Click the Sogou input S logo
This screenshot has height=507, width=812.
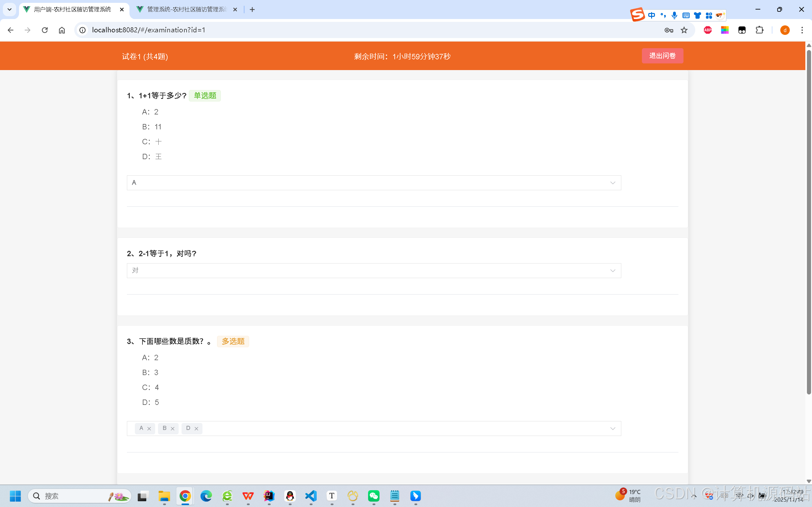(x=637, y=14)
